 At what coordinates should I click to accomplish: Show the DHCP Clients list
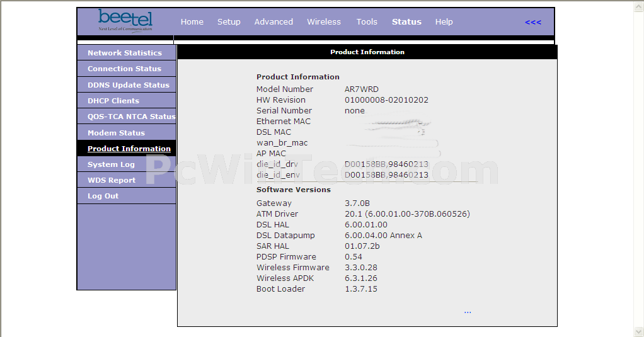pos(127,101)
